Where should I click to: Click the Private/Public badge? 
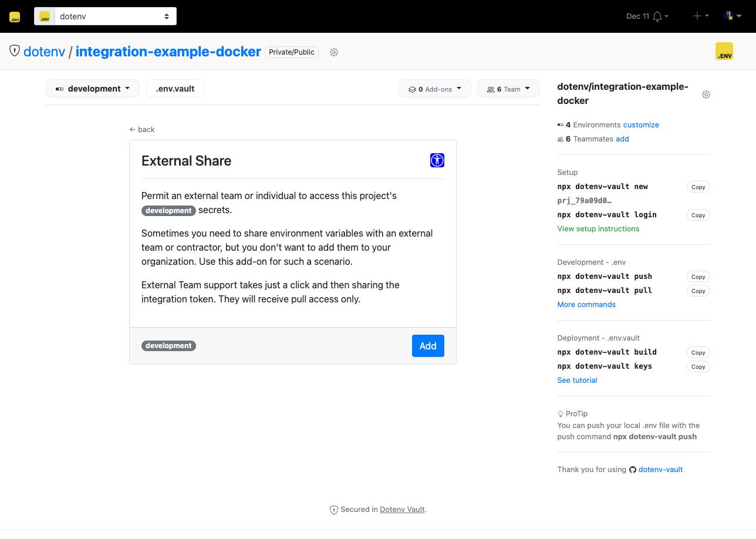(292, 52)
